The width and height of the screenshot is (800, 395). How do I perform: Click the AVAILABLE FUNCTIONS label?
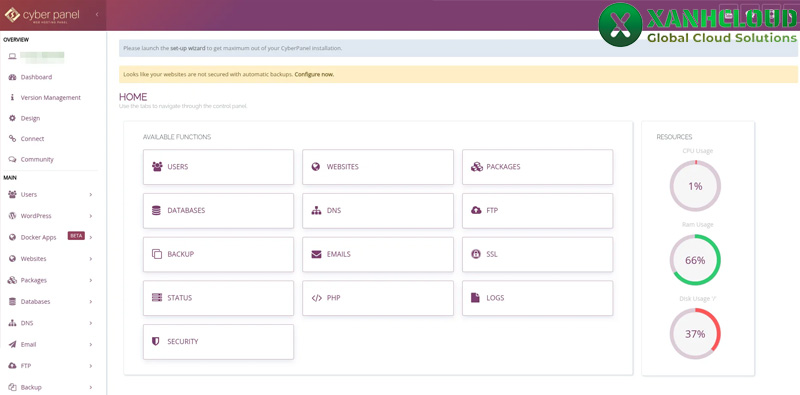click(177, 137)
